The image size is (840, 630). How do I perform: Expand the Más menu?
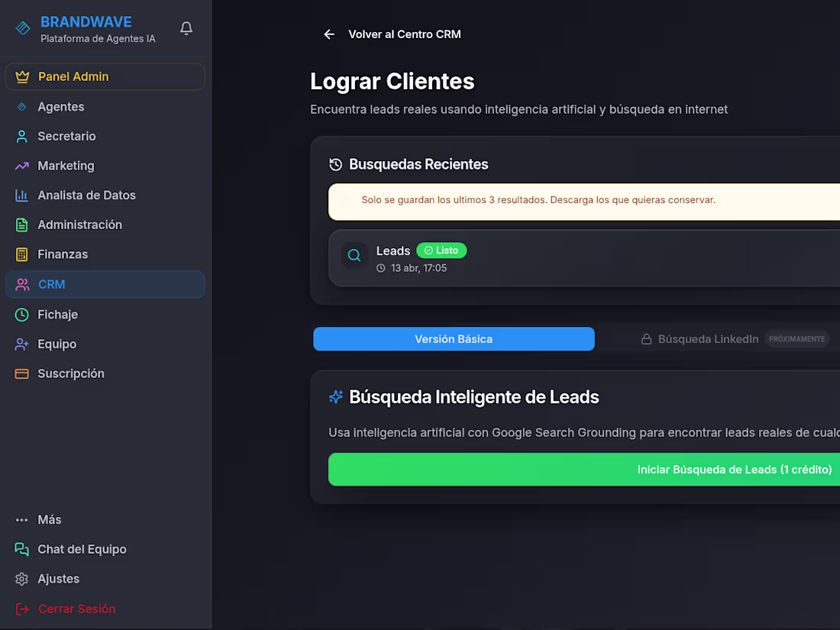pyautogui.click(x=105, y=519)
